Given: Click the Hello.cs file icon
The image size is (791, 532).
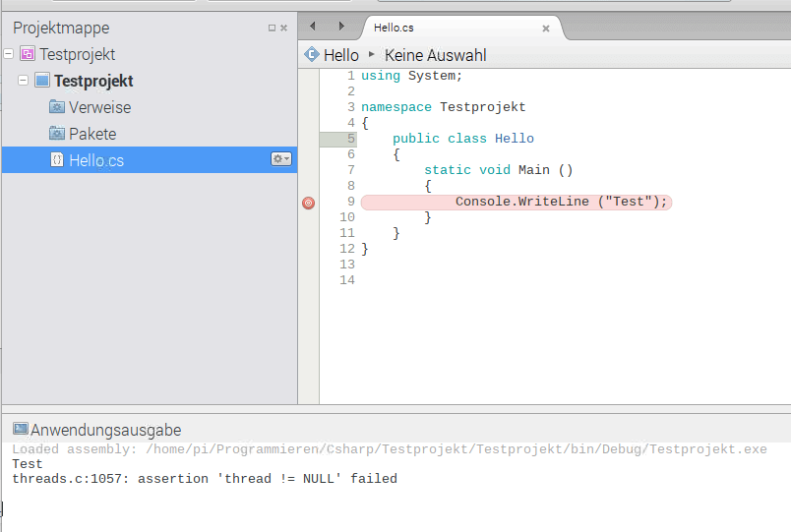Looking at the screenshot, I should 57,160.
